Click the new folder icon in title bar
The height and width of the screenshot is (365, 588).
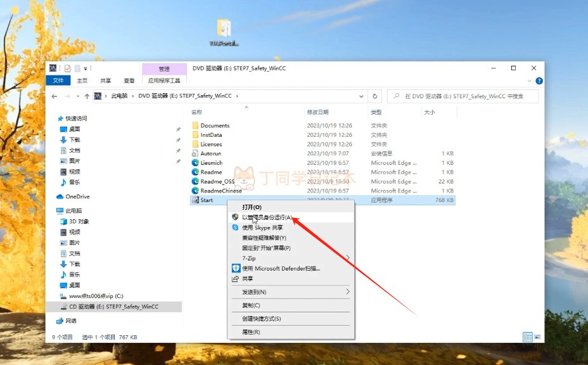pyautogui.click(x=77, y=68)
